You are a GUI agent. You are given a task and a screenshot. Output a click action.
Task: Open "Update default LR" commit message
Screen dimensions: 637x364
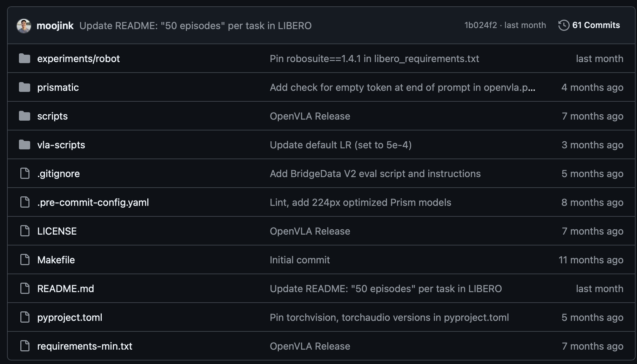(x=341, y=145)
